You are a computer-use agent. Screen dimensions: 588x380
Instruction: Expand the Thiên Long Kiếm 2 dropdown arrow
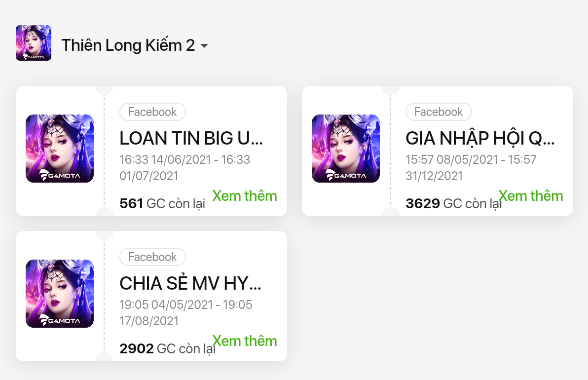tap(204, 46)
